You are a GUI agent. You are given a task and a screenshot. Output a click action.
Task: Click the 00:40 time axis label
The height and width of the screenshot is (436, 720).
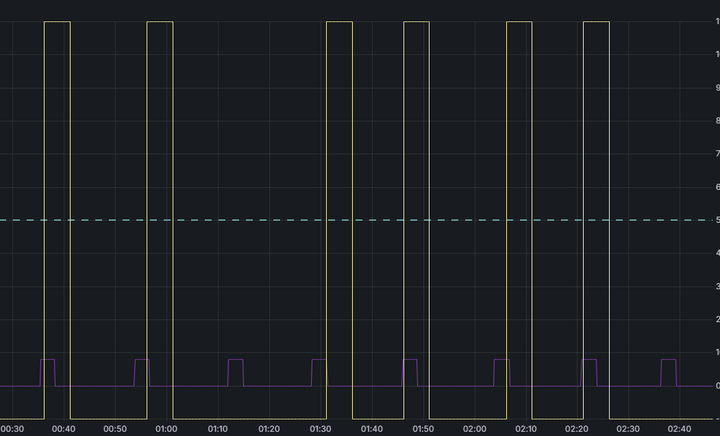[x=63, y=429]
